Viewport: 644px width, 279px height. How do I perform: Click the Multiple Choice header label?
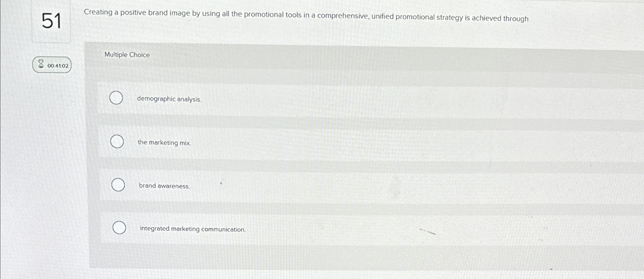127,55
